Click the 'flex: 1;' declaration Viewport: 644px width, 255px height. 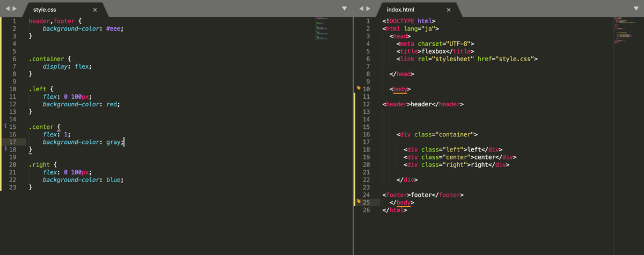pyautogui.click(x=57, y=134)
